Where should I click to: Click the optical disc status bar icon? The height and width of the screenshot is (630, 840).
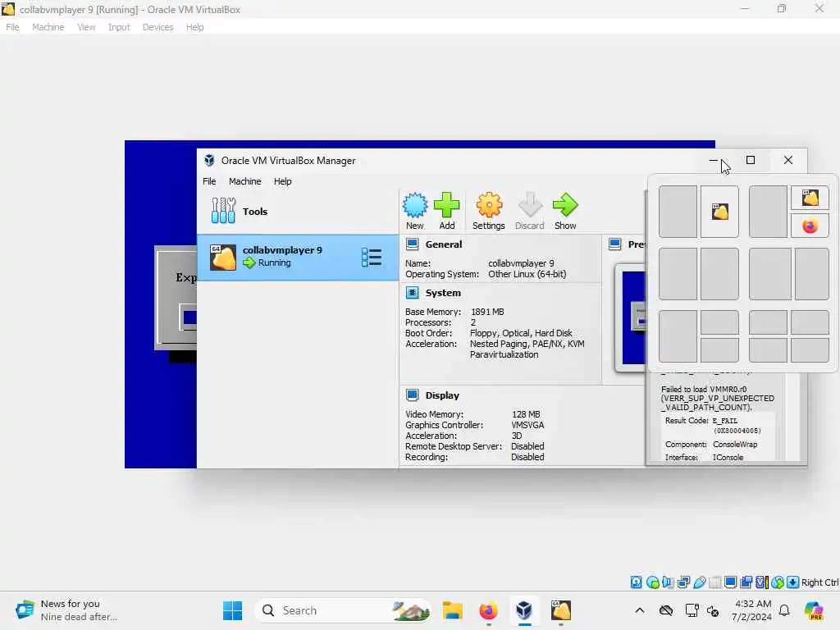coord(652,582)
